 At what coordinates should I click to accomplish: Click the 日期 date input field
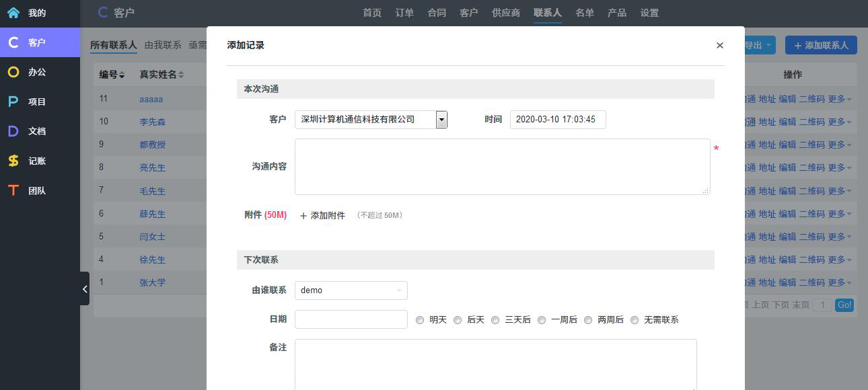pos(351,319)
